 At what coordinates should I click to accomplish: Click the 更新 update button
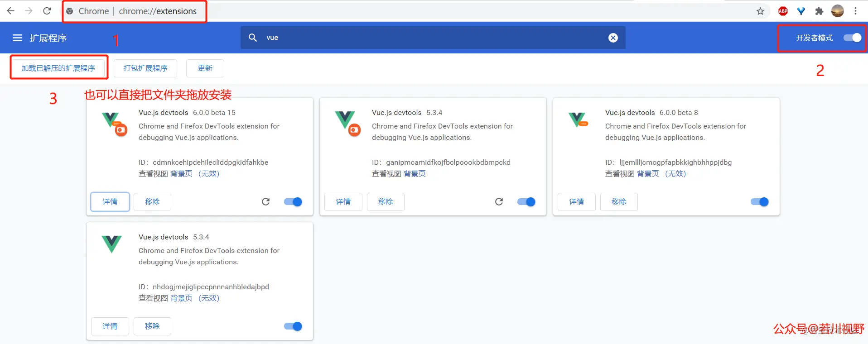(205, 68)
